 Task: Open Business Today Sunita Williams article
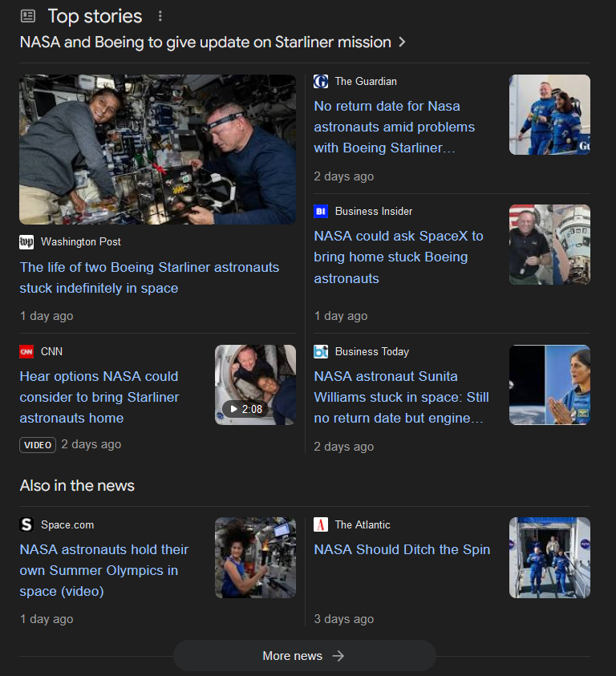point(401,397)
